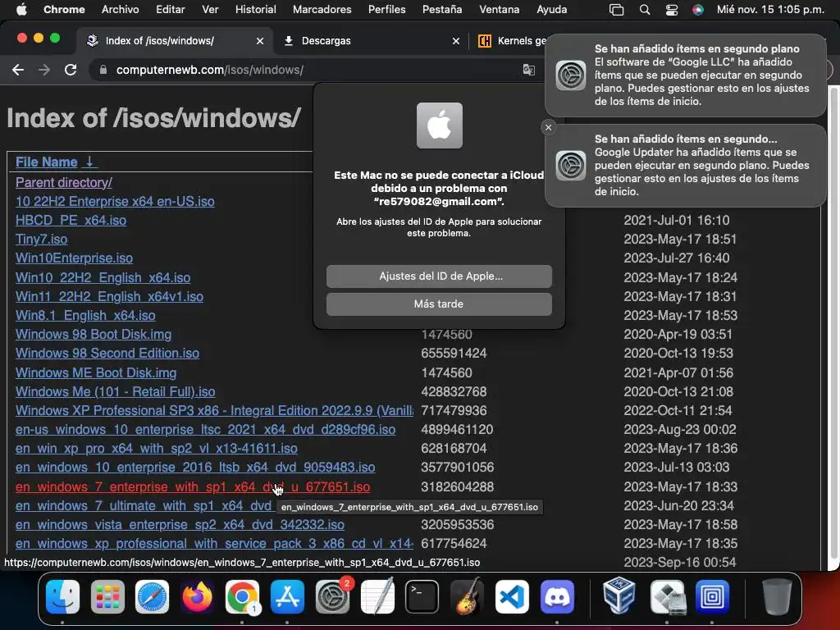The image size is (840, 630).
Task: Click the padlock site info icon
Action: tap(103, 70)
